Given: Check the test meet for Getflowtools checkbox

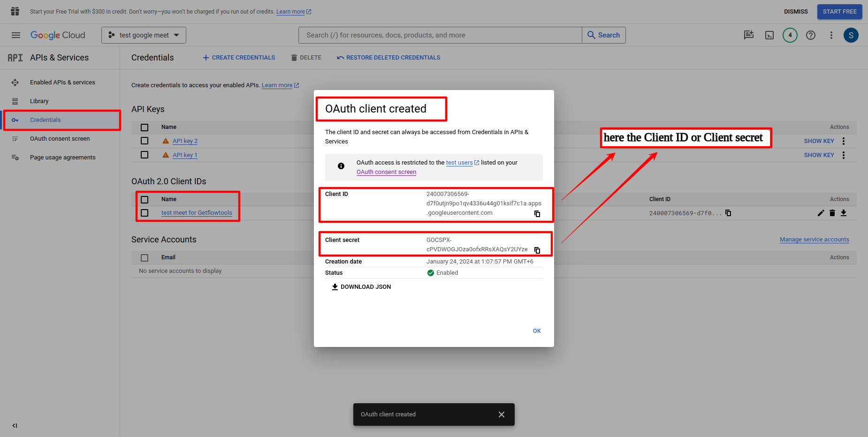Looking at the screenshot, I should pos(145,213).
